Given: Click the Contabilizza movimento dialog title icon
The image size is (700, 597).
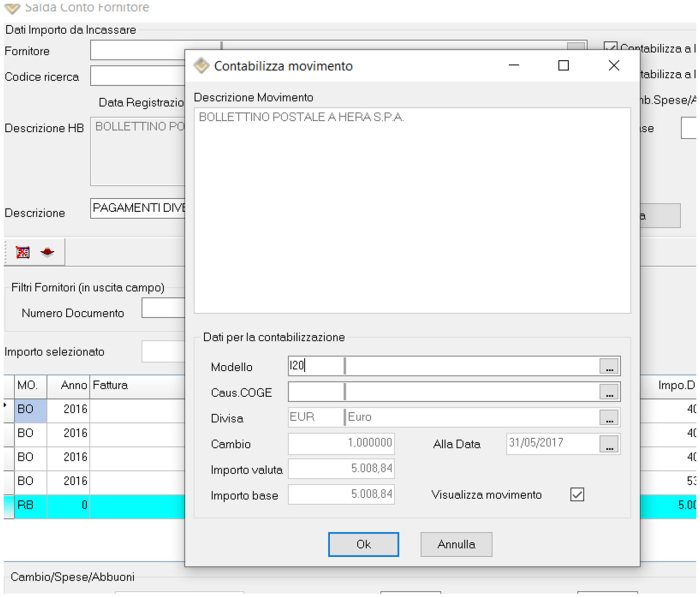Looking at the screenshot, I should pyautogui.click(x=201, y=66).
